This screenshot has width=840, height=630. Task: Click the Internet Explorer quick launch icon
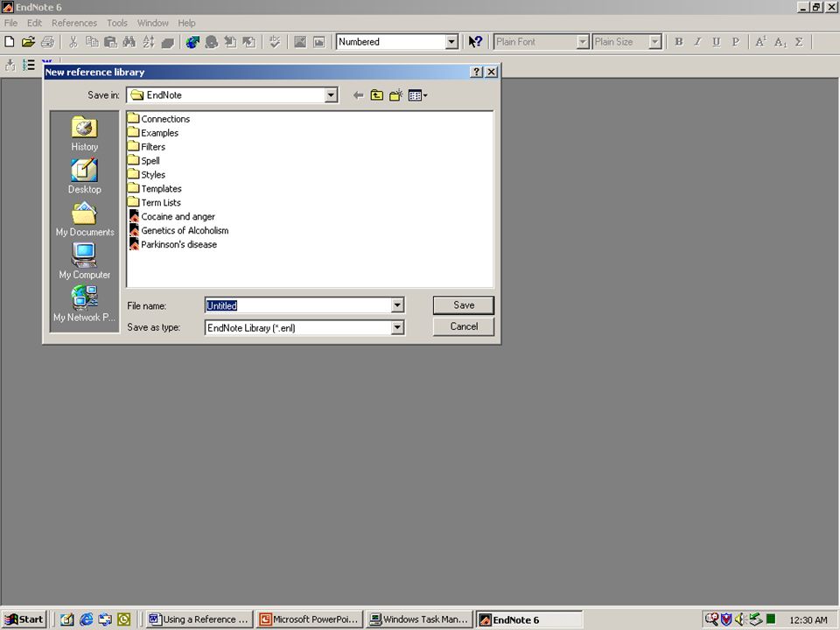[86, 619]
